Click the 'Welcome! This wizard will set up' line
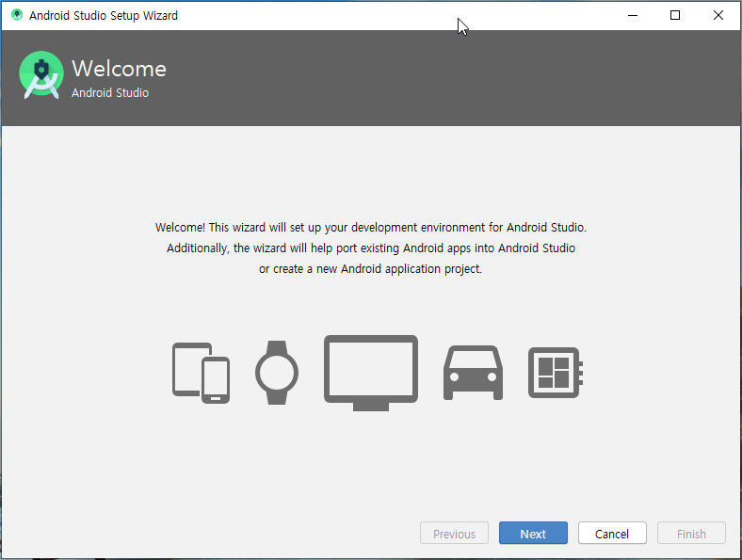 point(370,228)
